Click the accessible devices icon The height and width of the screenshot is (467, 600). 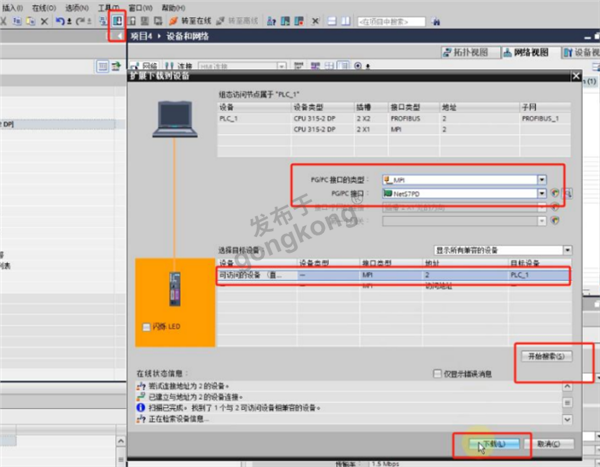[271, 21]
